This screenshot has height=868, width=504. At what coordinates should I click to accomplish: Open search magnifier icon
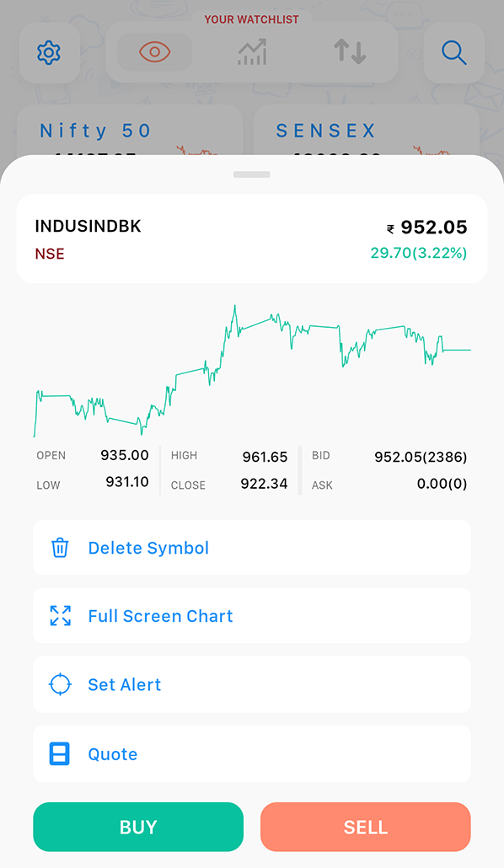pyautogui.click(x=454, y=52)
